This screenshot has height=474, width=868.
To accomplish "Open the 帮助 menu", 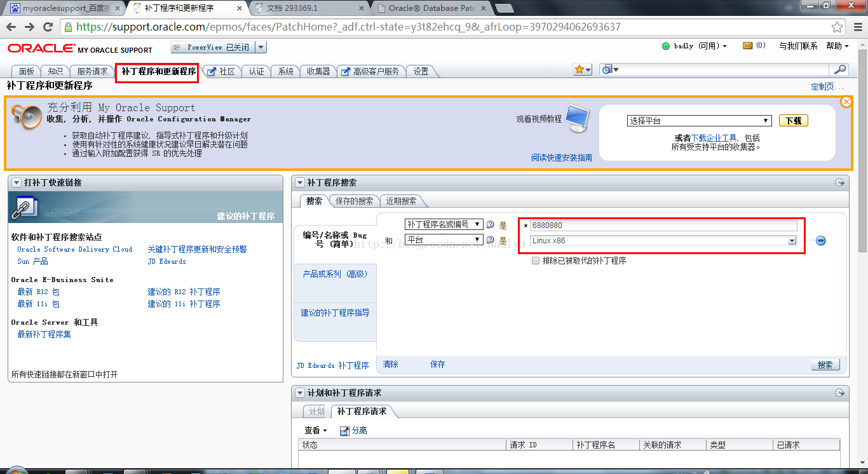I will pos(837,46).
